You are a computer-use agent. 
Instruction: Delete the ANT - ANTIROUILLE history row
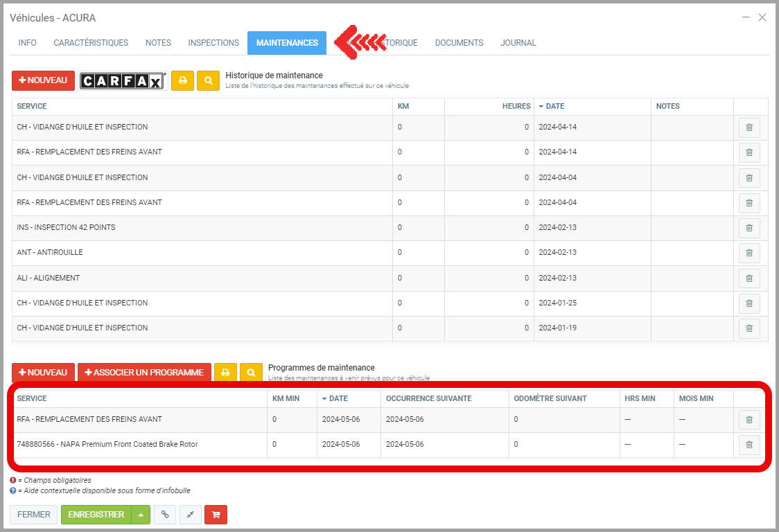point(749,253)
